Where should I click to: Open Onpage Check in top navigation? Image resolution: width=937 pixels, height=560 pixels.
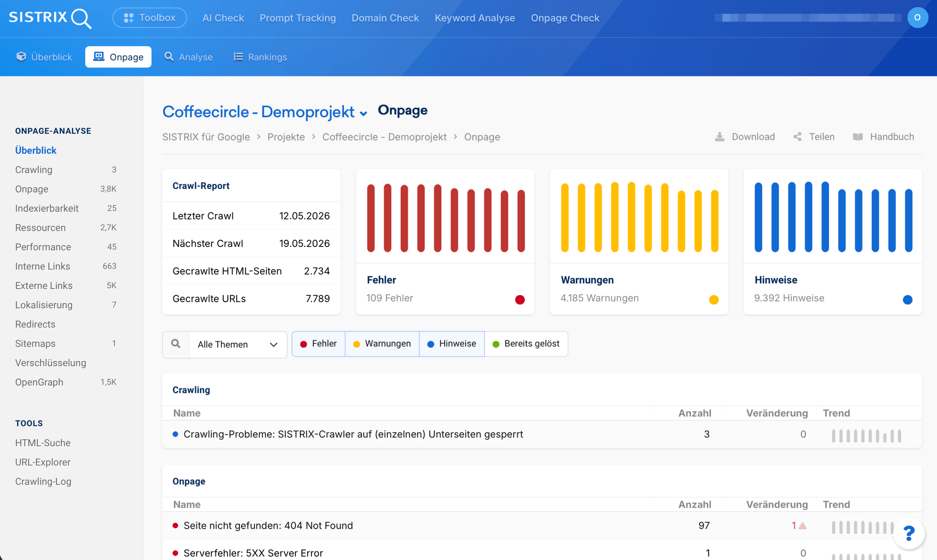(565, 18)
